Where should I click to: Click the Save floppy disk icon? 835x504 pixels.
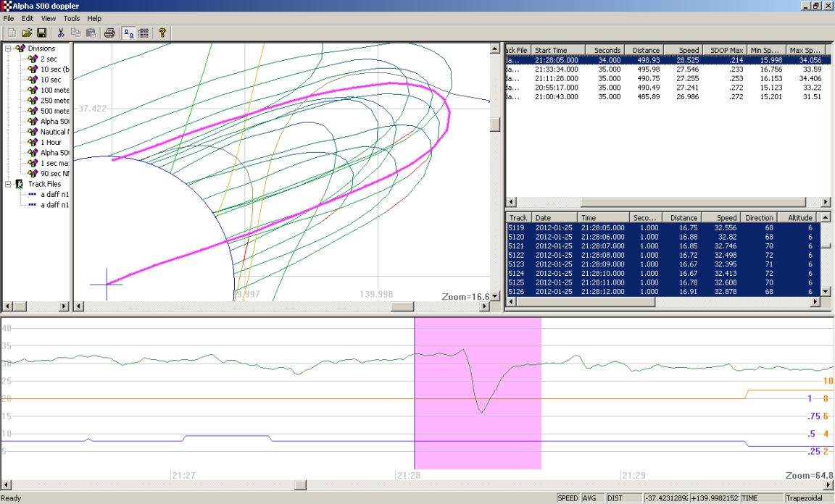[x=41, y=33]
